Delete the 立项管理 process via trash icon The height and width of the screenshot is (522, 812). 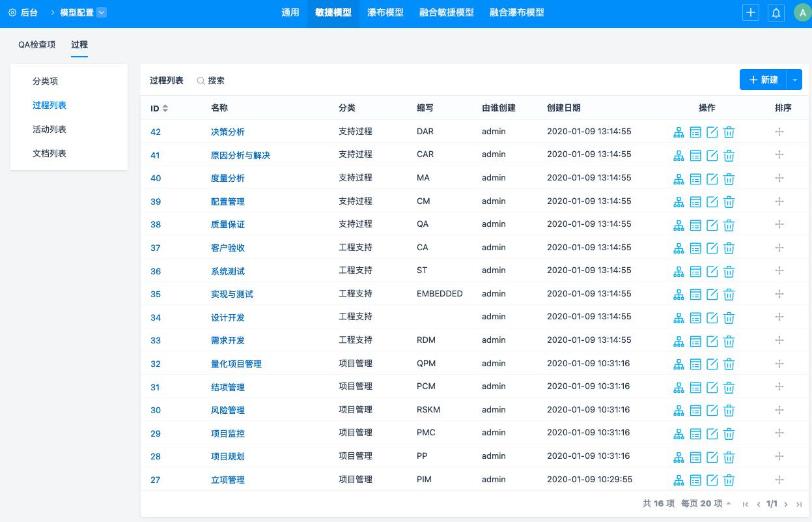(x=729, y=480)
